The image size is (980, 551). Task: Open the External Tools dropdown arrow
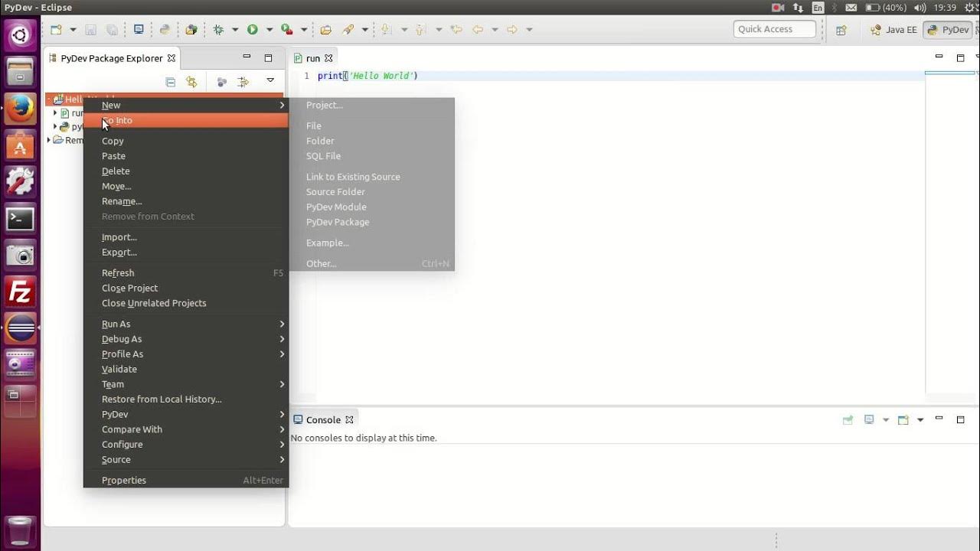tap(304, 30)
